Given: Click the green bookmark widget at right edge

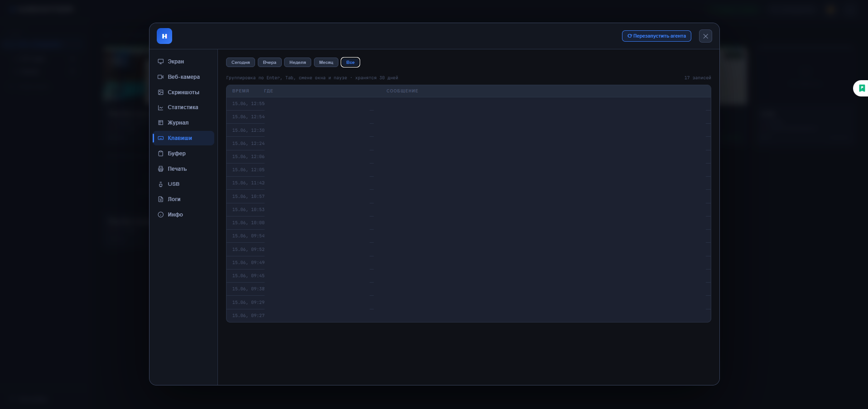Looking at the screenshot, I should click(862, 88).
